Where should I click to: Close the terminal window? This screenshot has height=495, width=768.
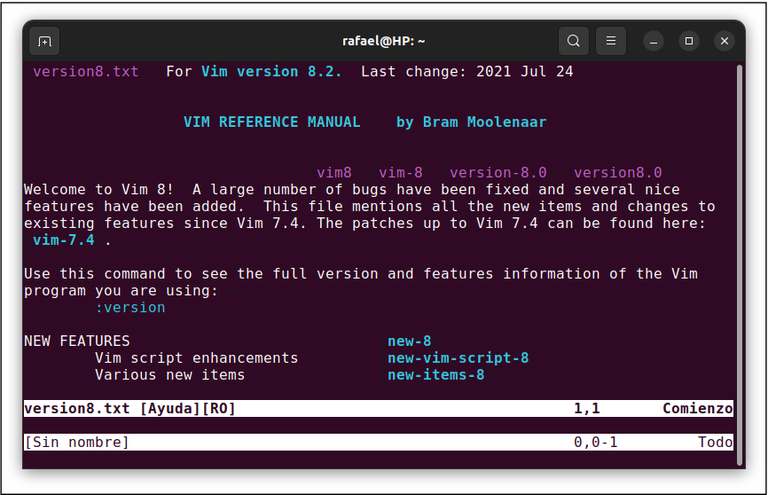724,41
